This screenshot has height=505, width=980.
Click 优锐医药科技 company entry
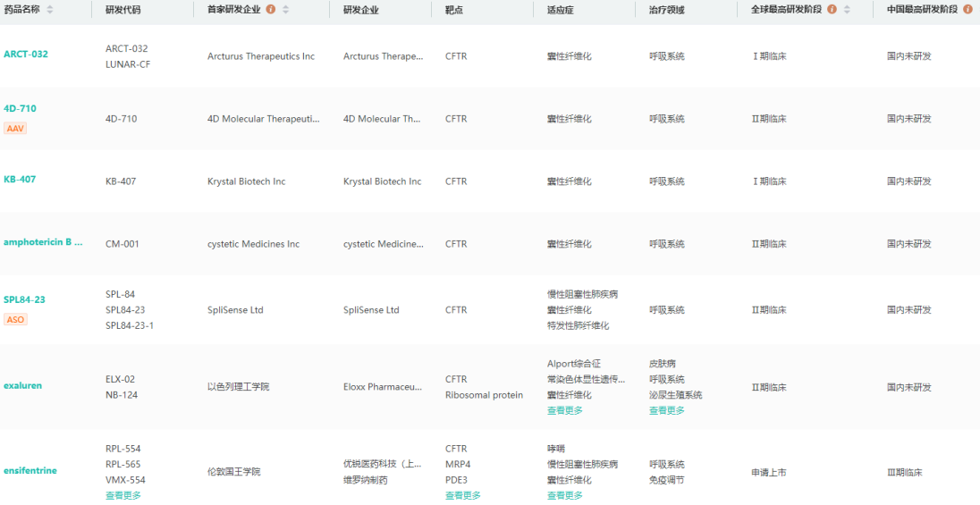click(384, 465)
